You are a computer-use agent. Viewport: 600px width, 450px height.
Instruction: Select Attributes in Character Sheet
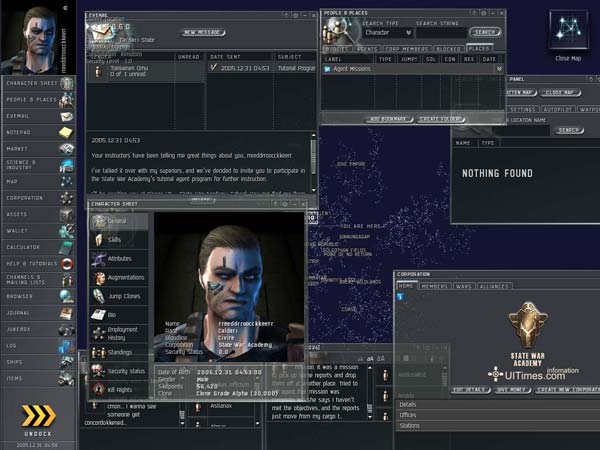pos(119,259)
